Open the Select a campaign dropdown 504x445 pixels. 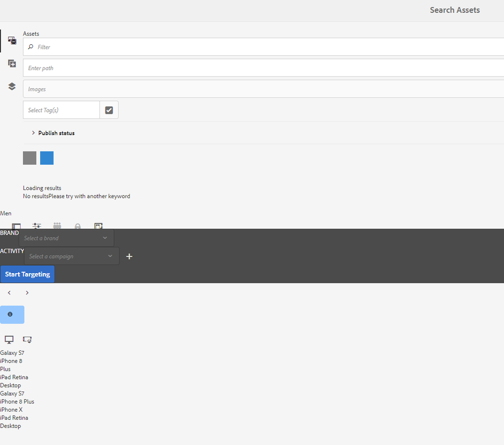(71, 257)
